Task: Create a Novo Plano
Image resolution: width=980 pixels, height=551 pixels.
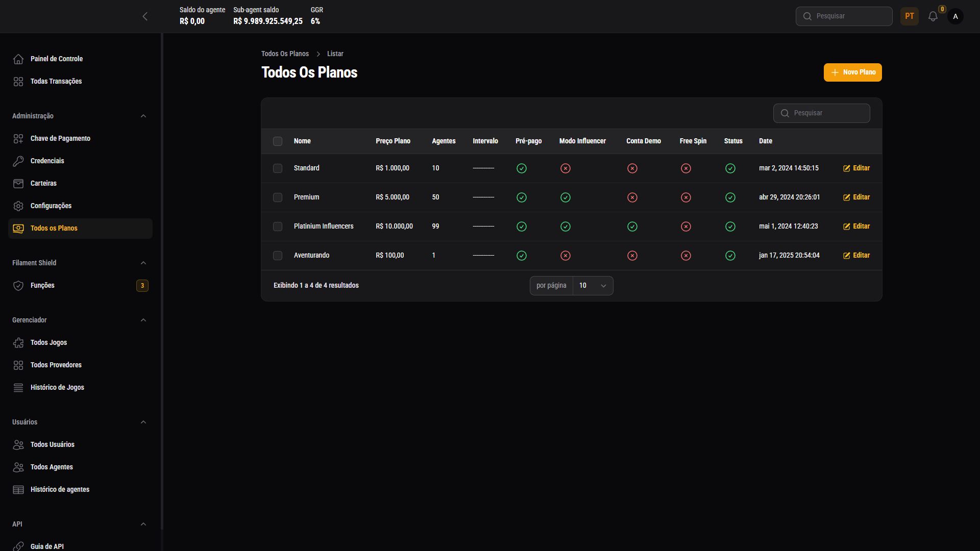Action: point(852,72)
